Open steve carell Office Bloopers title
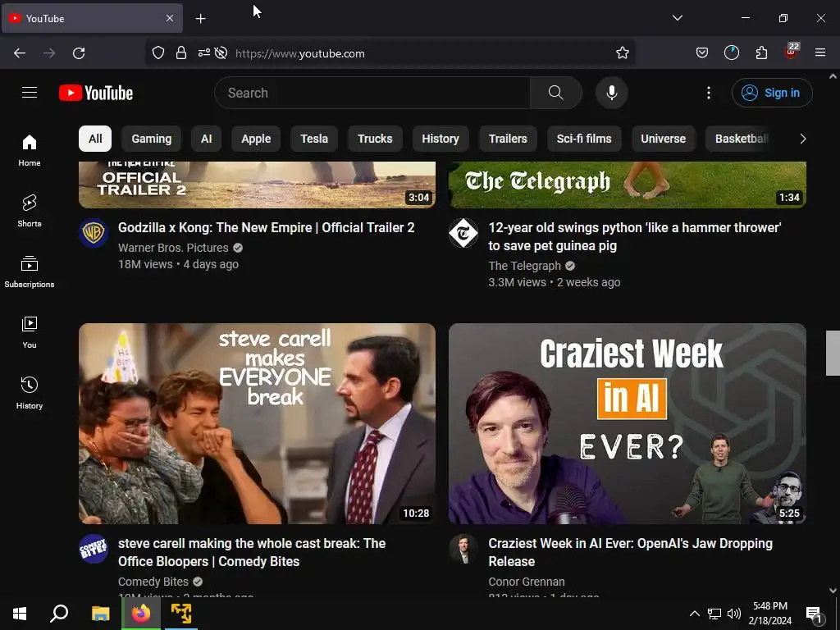 pos(252,552)
